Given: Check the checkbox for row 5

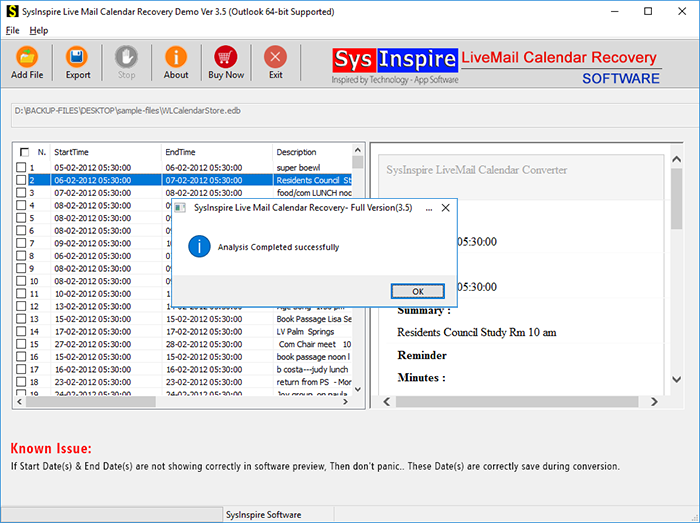Looking at the screenshot, I should click(x=21, y=218).
